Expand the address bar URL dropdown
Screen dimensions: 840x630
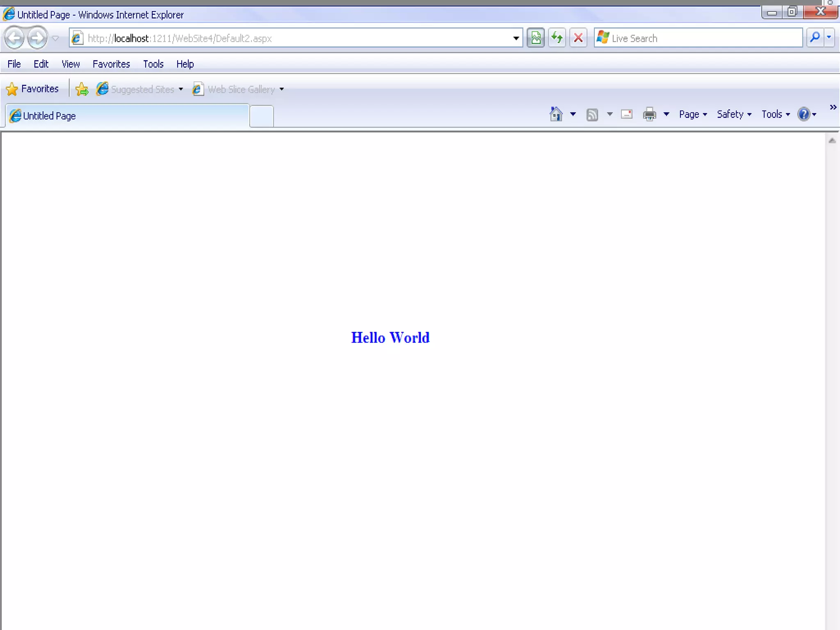(x=516, y=38)
